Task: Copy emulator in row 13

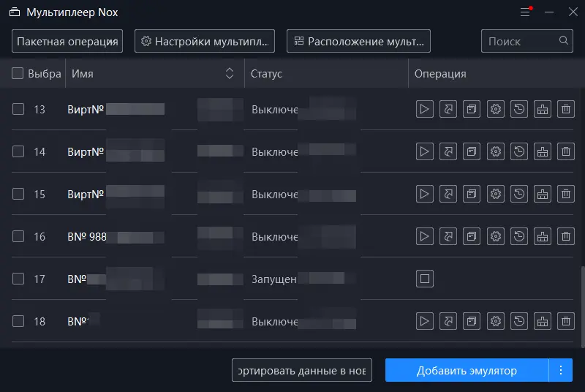Action: coord(472,109)
